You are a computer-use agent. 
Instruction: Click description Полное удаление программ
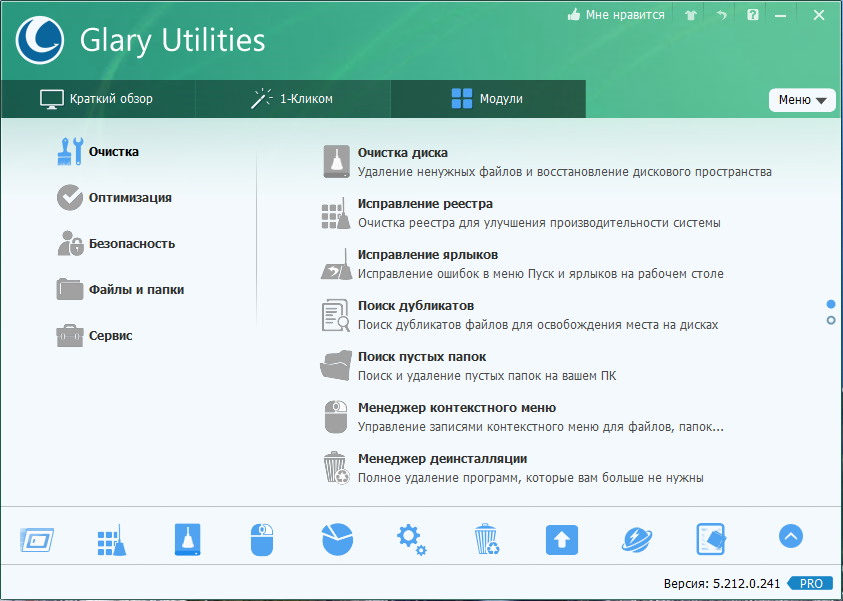click(531, 478)
